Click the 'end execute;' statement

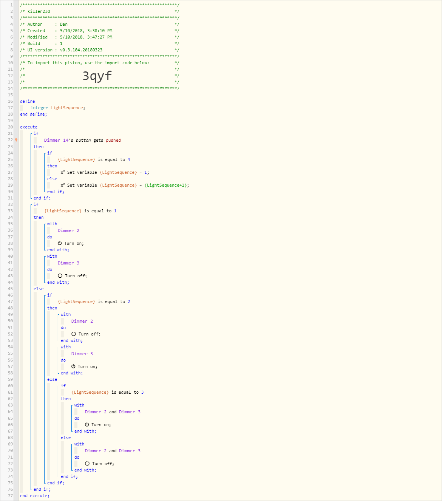tap(35, 496)
